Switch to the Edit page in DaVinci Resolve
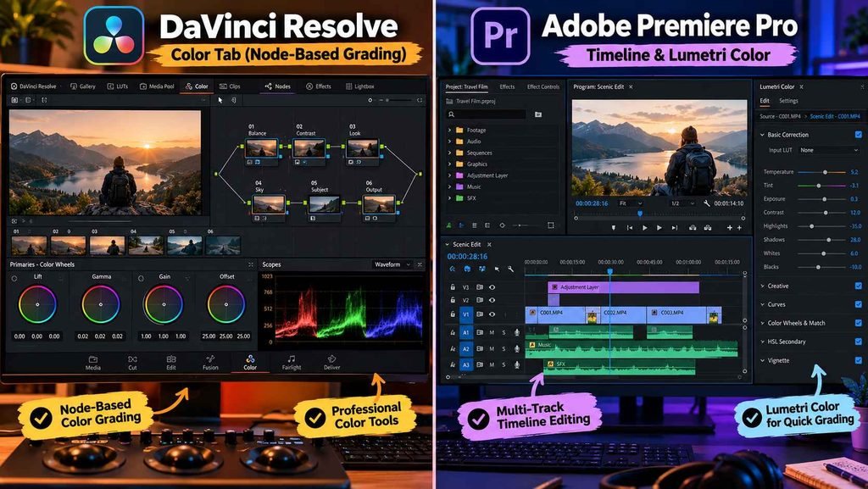868x489 pixels. click(x=171, y=363)
